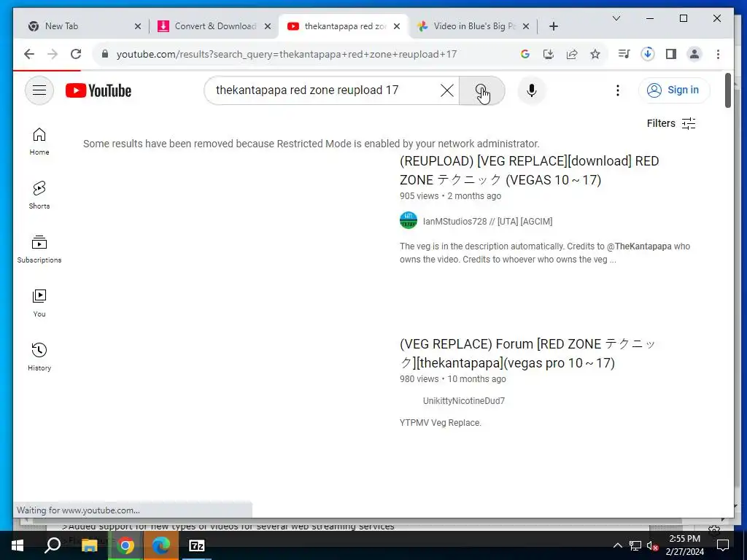Click the 'YTPMV Veg Replace.' description
The width and height of the screenshot is (747, 560).
(x=440, y=423)
